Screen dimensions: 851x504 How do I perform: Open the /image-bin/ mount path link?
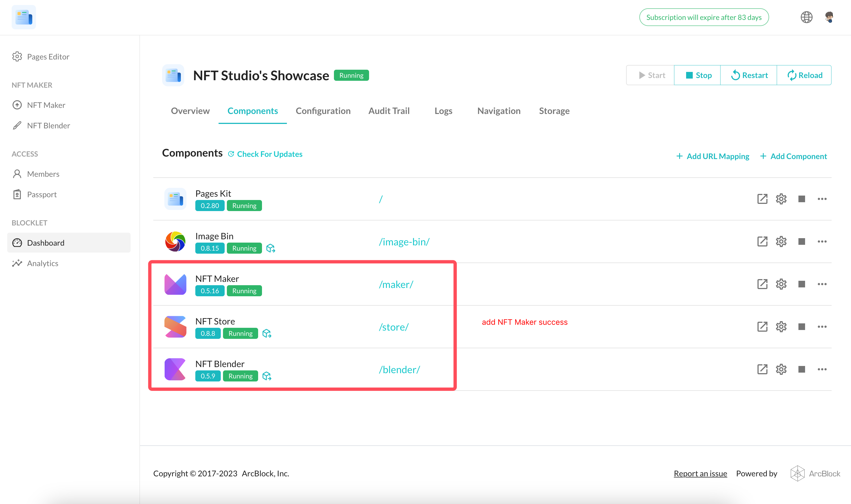pyautogui.click(x=404, y=242)
